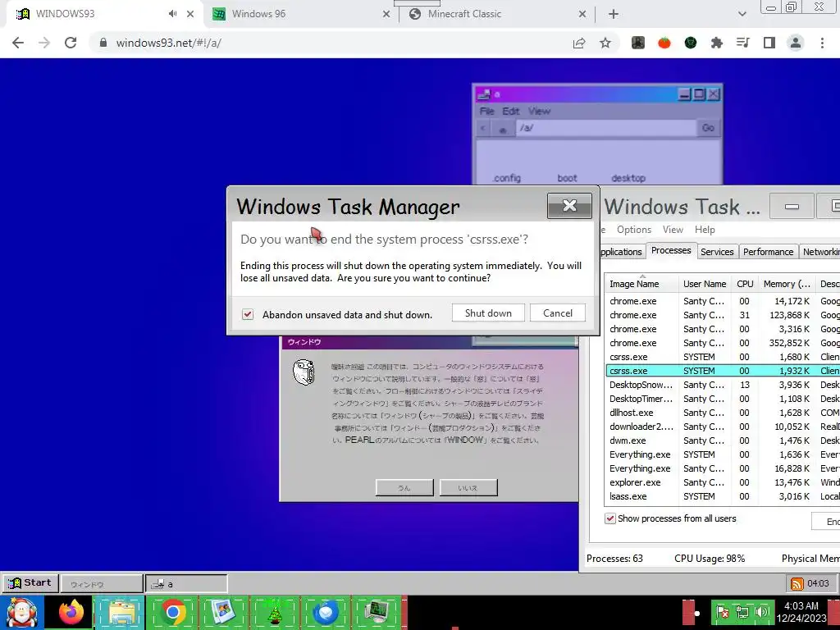Open the volume speaker tray icon
This screenshot has height=630, width=840.
pos(761,612)
